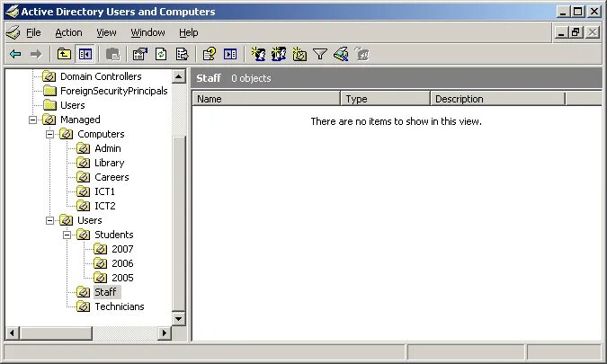Click the Add to group toolbar icon
Screen dimensions: 607x364
pos(362,54)
